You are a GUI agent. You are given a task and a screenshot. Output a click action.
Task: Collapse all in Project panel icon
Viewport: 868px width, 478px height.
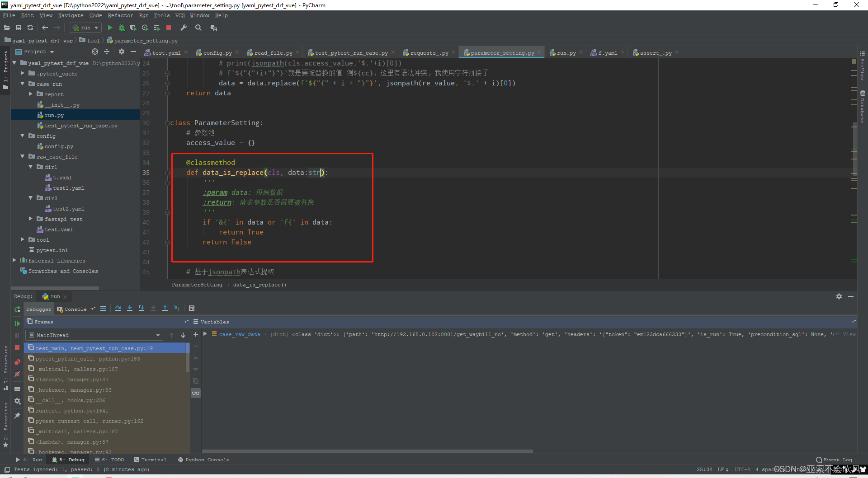107,52
